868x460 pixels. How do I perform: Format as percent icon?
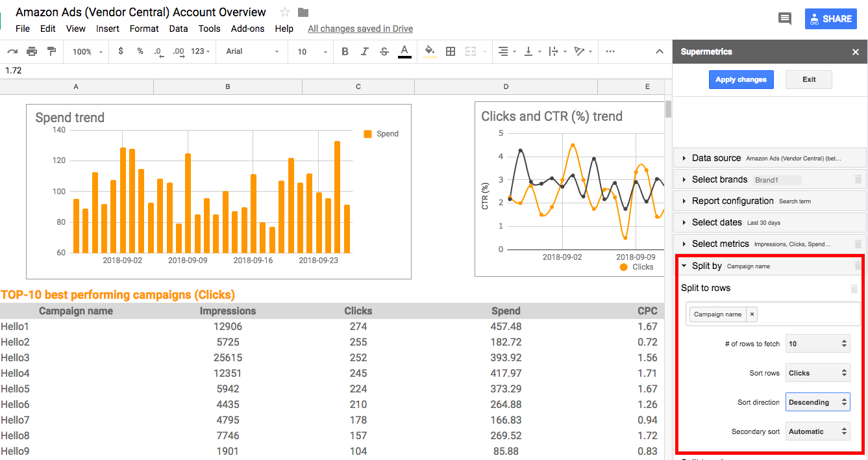(x=140, y=51)
